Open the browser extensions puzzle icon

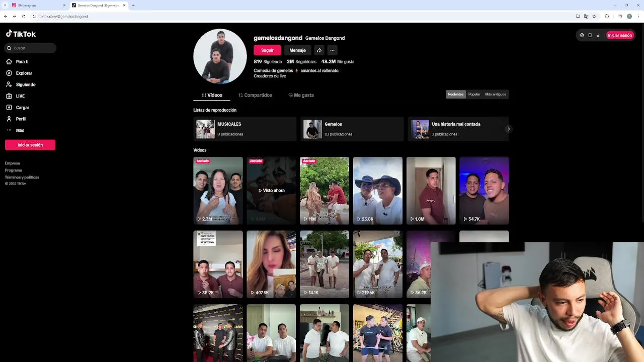pos(607,16)
